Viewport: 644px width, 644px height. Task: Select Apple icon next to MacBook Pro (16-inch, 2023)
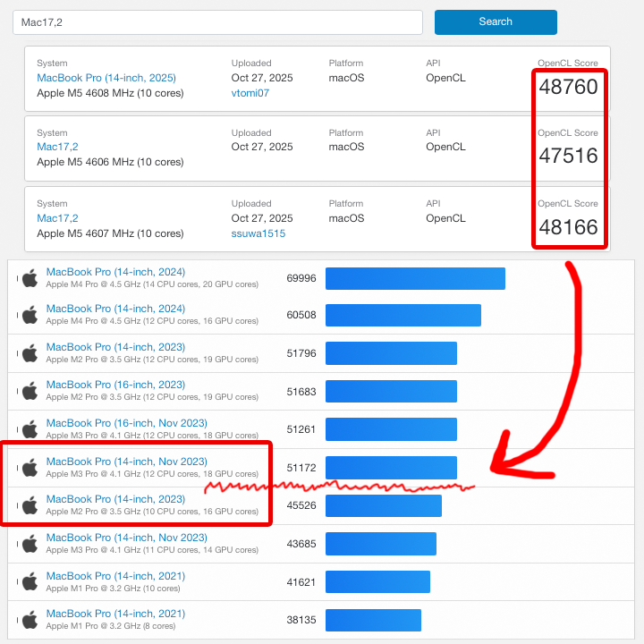[x=30, y=391]
